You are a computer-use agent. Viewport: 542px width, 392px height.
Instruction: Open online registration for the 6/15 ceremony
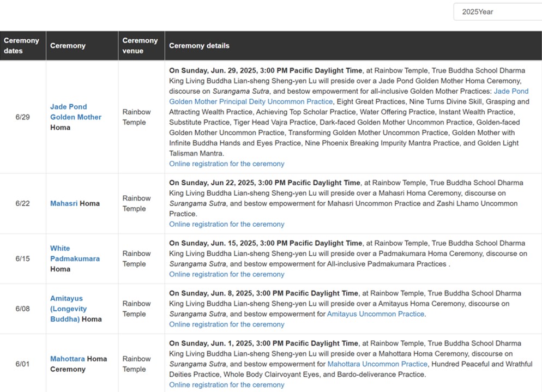227,274
